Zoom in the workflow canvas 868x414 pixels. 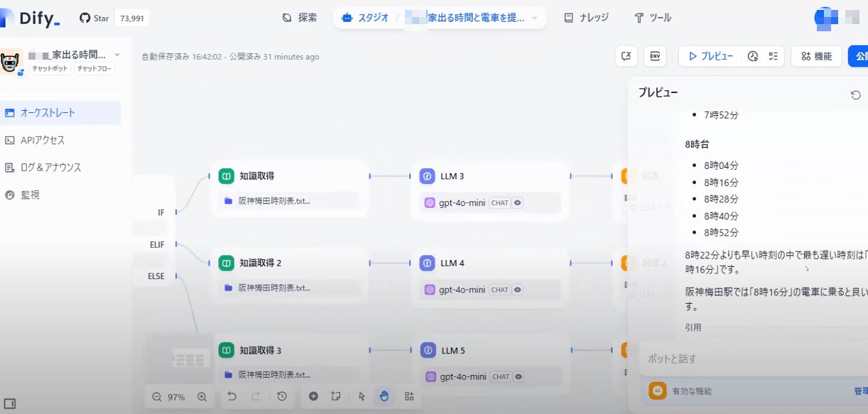pyautogui.click(x=202, y=397)
